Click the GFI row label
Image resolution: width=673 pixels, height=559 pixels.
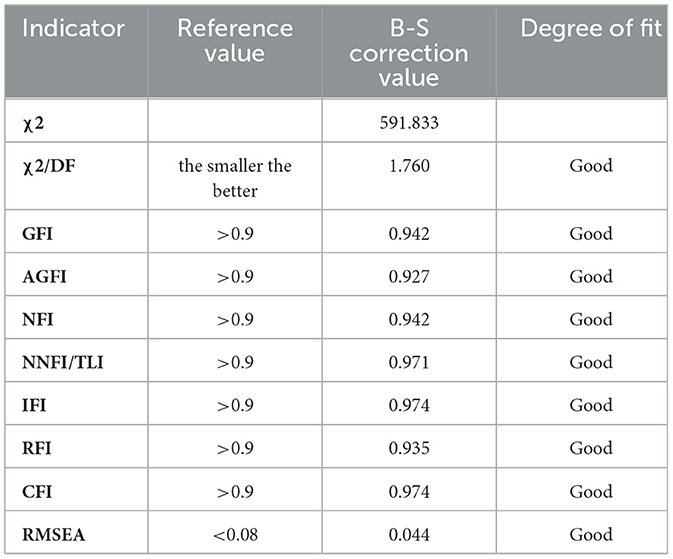pyautogui.click(x=37, y=234)
